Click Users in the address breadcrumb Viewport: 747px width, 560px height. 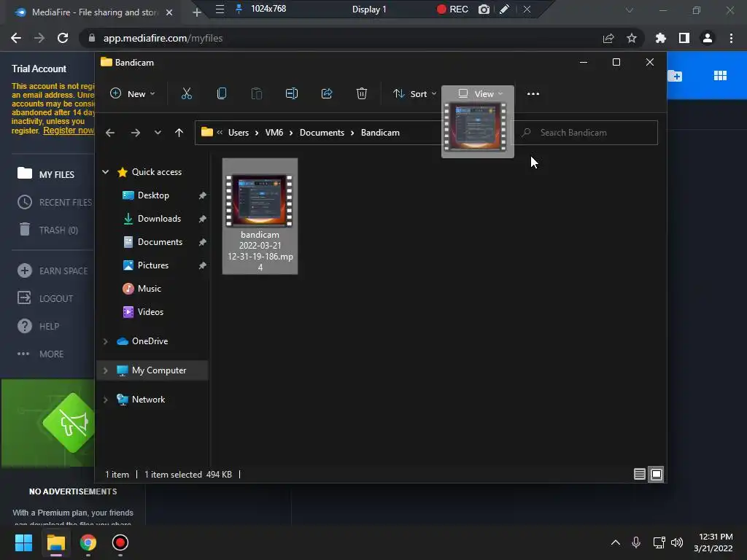pyautogui.click(x=239, y=133)
